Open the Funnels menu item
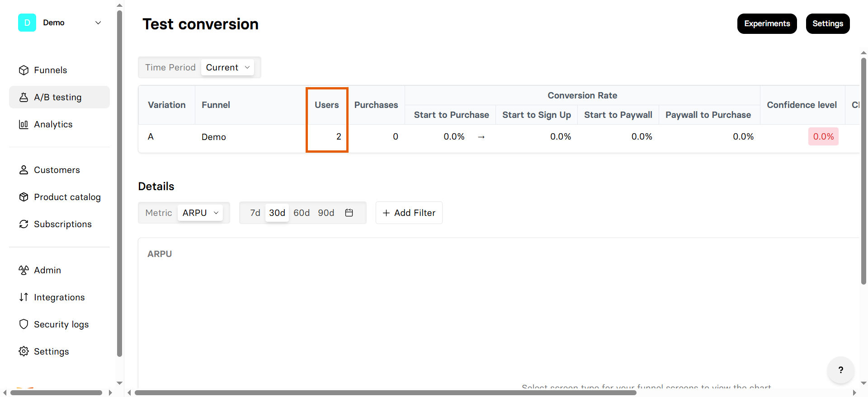 point(59,70)
